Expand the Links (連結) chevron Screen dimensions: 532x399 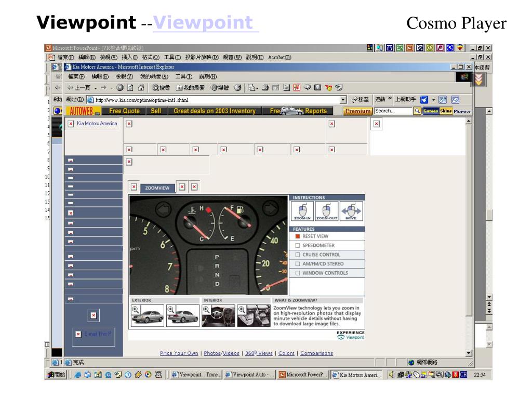390,99
